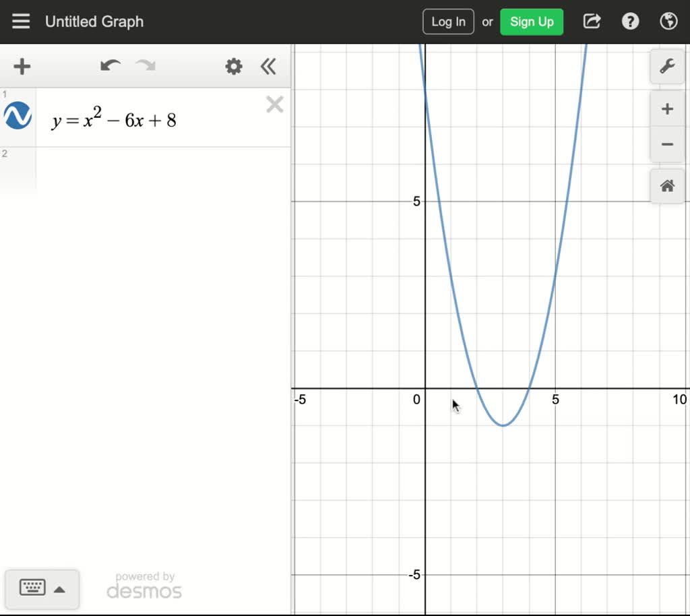Click the green Sign Up button

click(x=532, y=21)
